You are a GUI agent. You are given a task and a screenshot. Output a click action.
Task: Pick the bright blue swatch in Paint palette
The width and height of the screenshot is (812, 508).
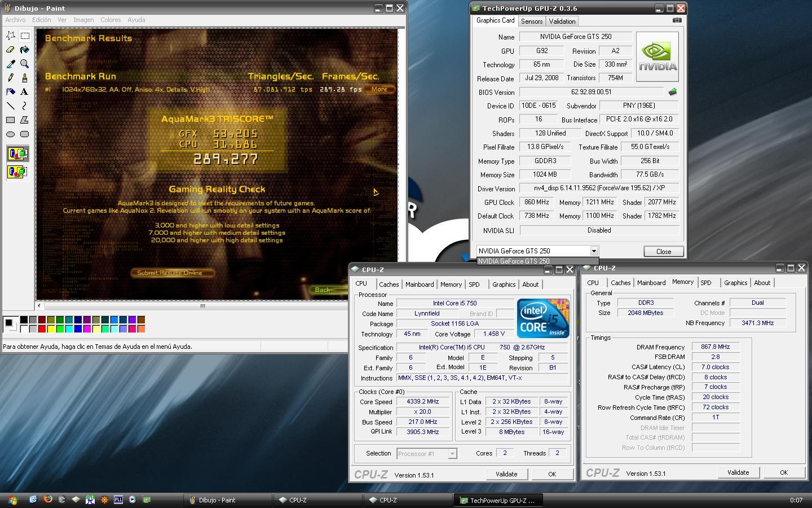[78, 329]
